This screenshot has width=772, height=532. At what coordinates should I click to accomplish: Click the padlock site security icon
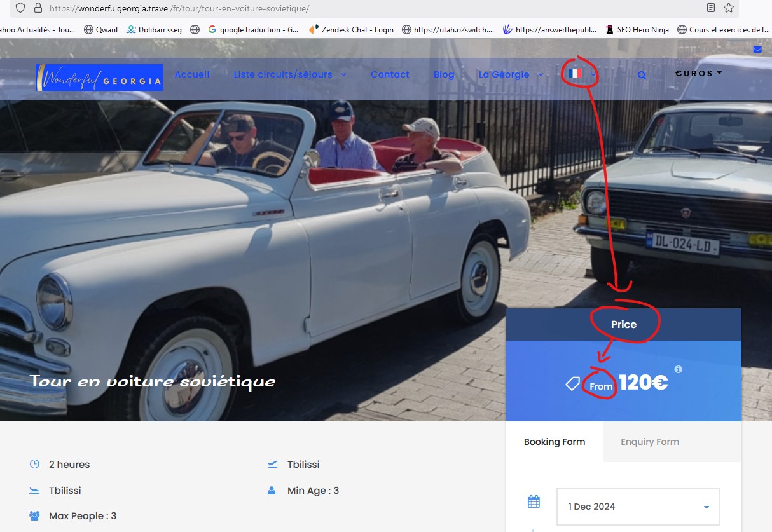(38, 8)
